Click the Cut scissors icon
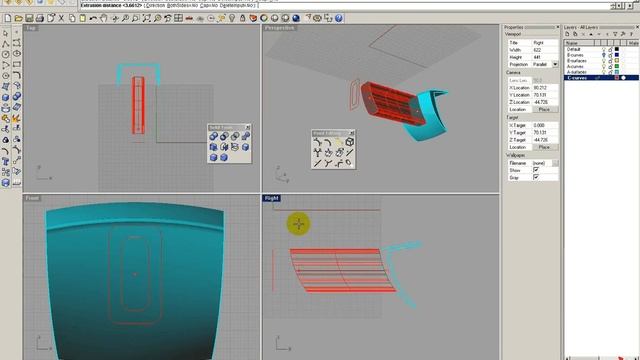 pyautogui.click(x=61, y=18)
